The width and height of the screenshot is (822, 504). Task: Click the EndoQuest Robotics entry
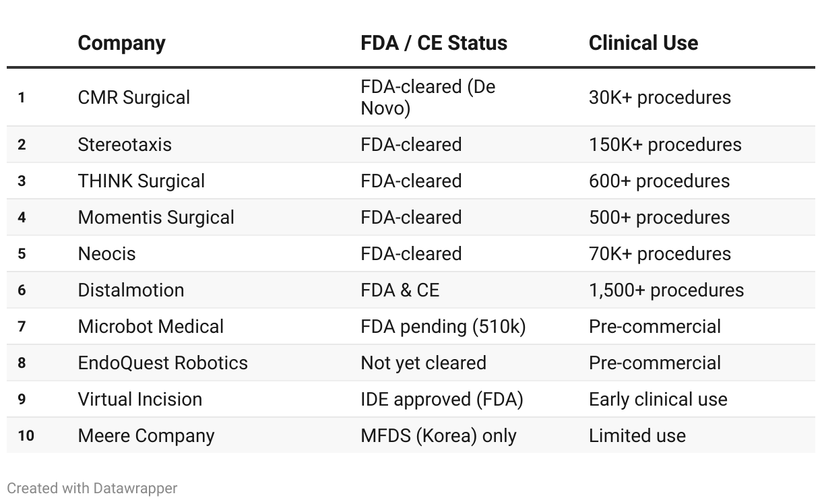[x=163, y=363]
